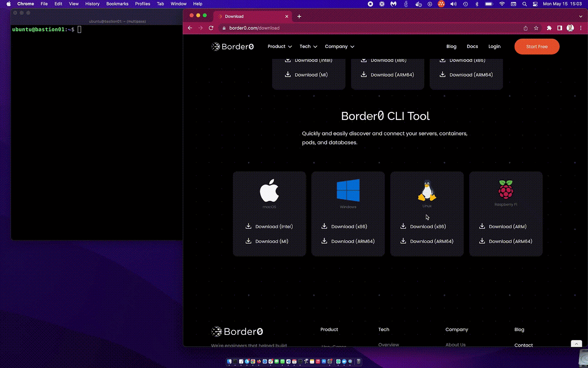The height and width of the screenshot is (368, 588).
Task: Open the Profiles menu
Action: (143, 4)
